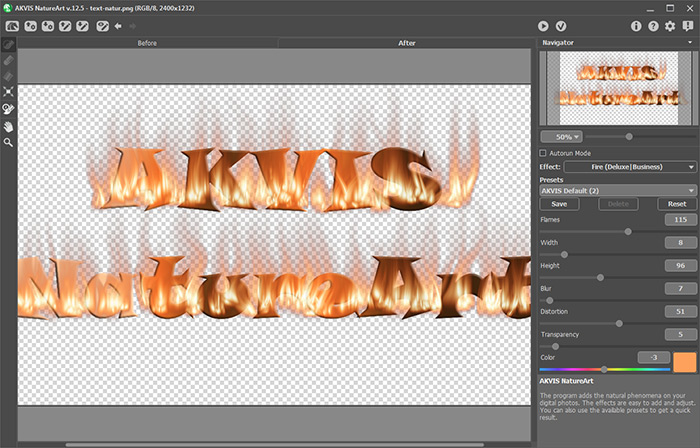The image size is (700, 448).
Task: Select the Zoom magnifier tool
Action: tap(8, 143)
